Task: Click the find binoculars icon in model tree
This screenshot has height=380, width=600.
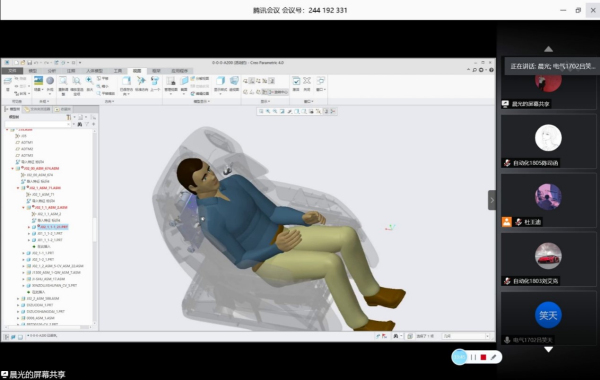Action: point(80,124)
